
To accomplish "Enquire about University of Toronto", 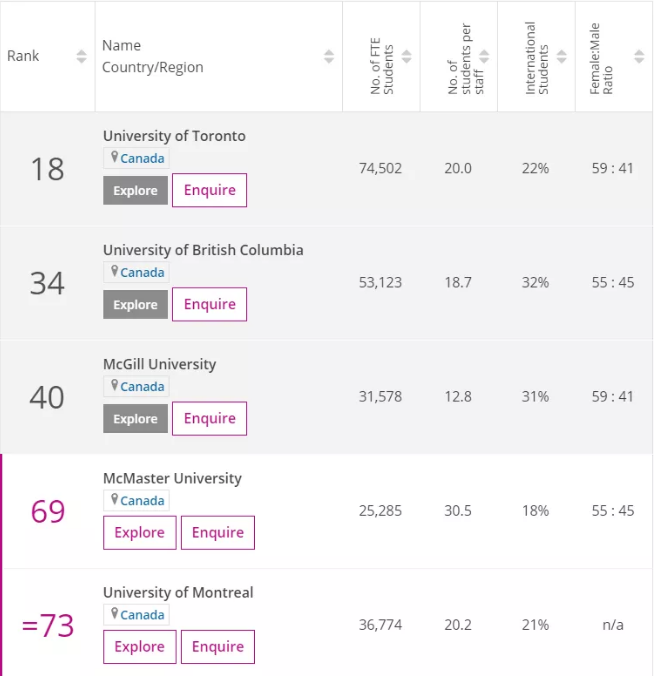I will 209,190.
